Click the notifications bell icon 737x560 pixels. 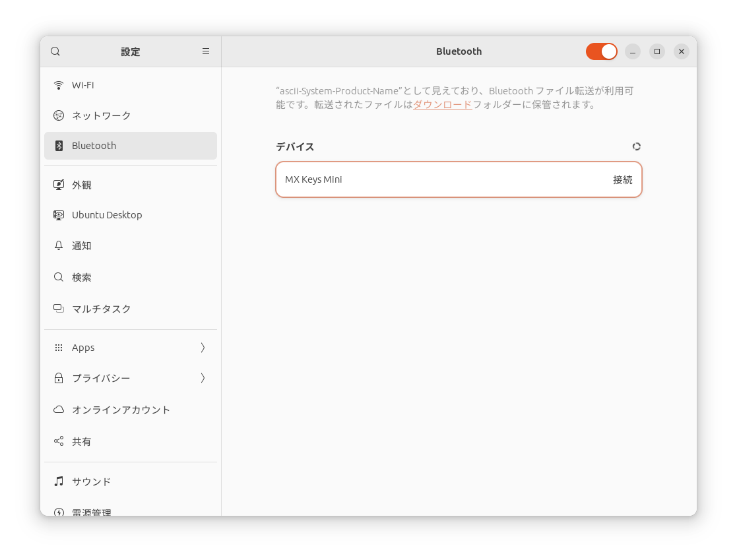(x=59, y=245)
